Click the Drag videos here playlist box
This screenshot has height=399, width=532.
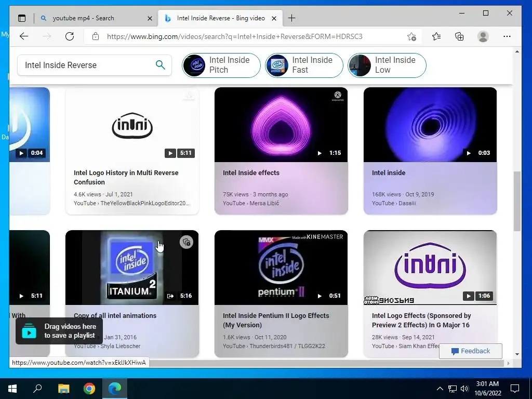[x=59, y=331]
